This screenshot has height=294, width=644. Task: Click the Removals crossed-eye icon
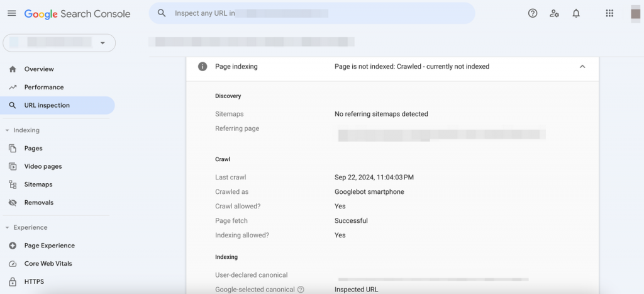pyautogui.click(x=13, y=203)
